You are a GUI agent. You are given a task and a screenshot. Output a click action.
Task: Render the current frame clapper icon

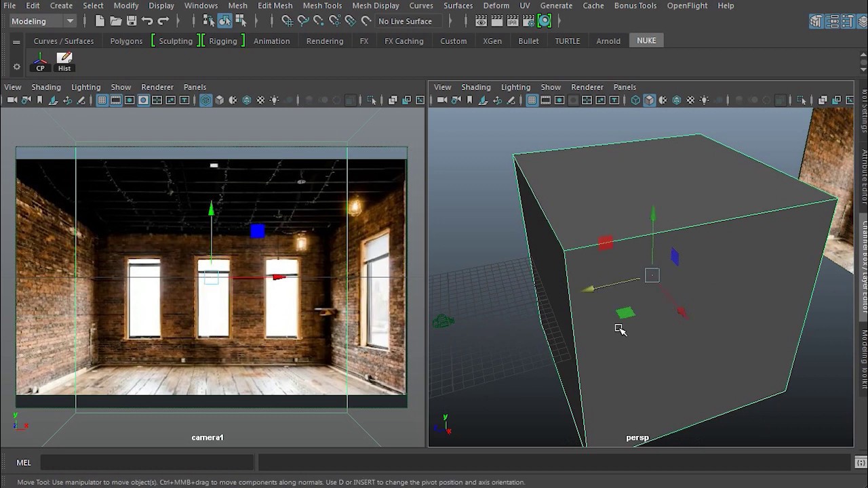click(497, 21)
